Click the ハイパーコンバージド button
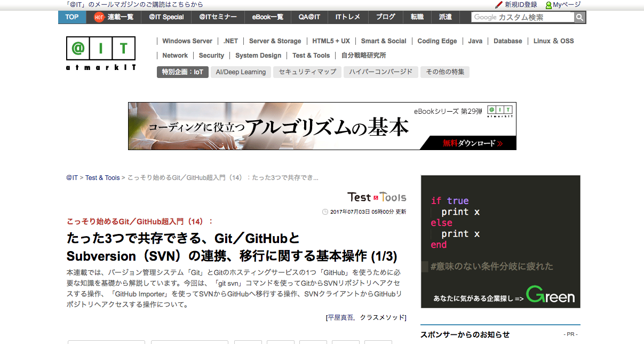 (x=380, y=72)
